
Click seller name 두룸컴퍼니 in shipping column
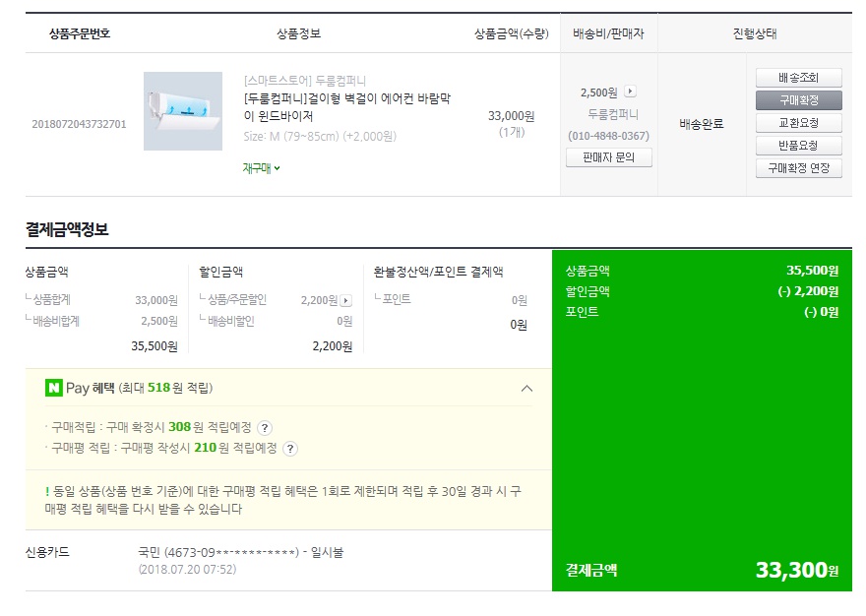[x=612, y=114]
